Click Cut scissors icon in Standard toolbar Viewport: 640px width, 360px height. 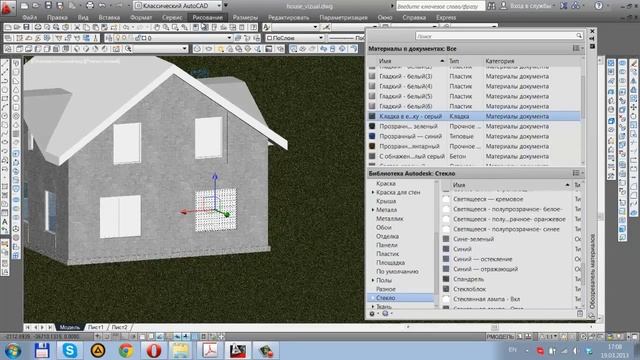pos(77,27)
